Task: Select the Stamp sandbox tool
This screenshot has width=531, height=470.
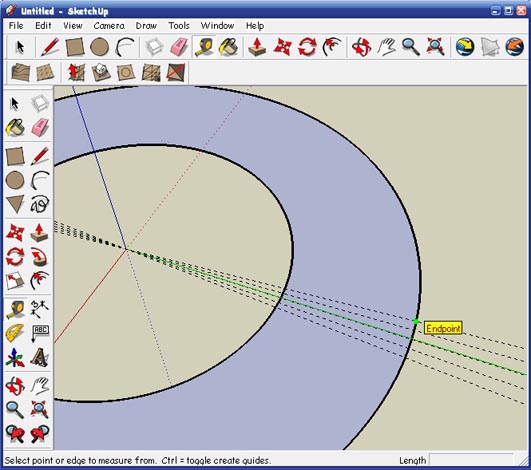Action: [101, 72]
